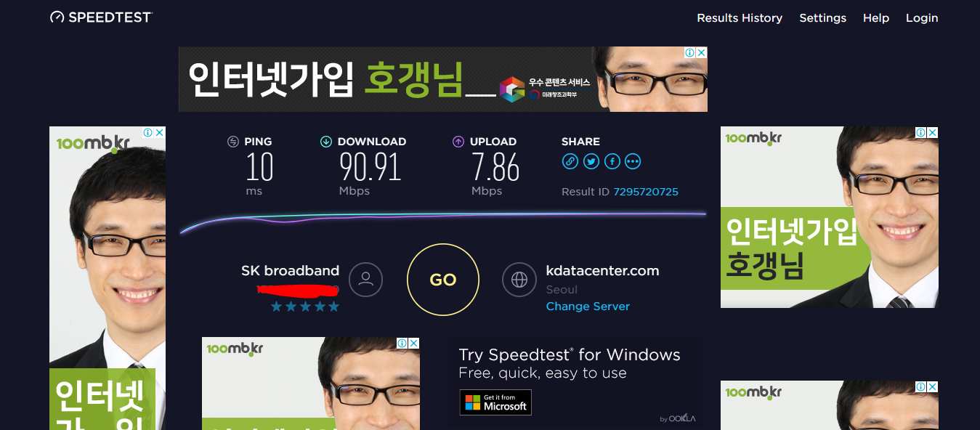This screenshot has height=430, width=980.
Task: Close the right sidebar ad
Action: coord(933,133)
